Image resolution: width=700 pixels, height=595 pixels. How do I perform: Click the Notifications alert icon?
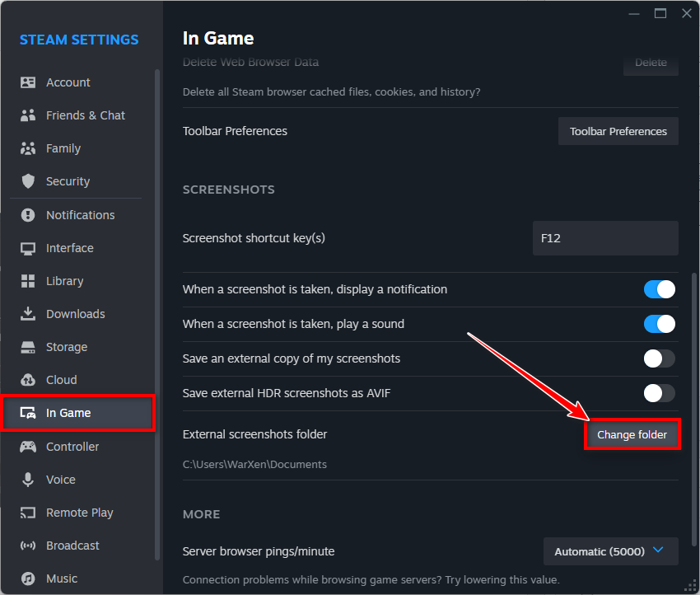point(28,215)
